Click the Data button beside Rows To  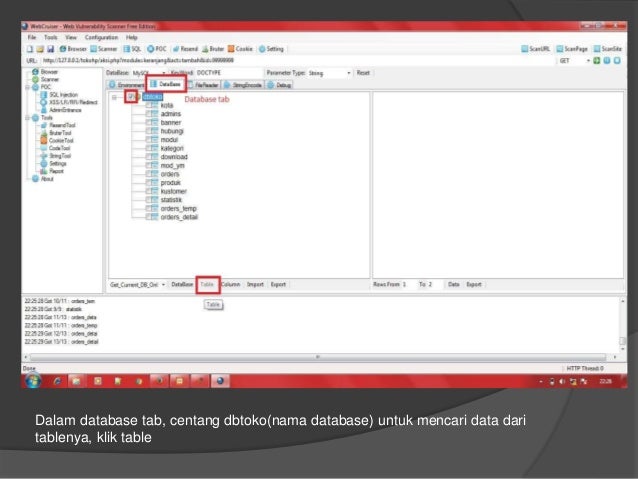454,284
